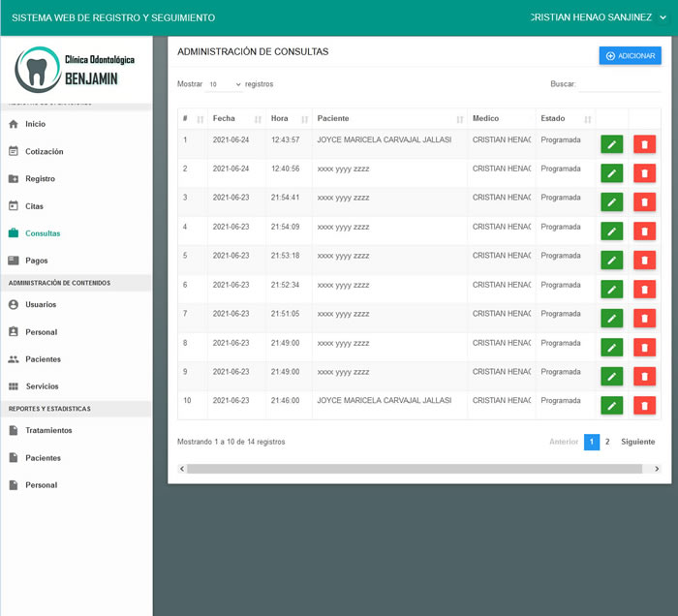Edit the consulta at 21:53:18

pyautogui.click(x=611, y=261)
